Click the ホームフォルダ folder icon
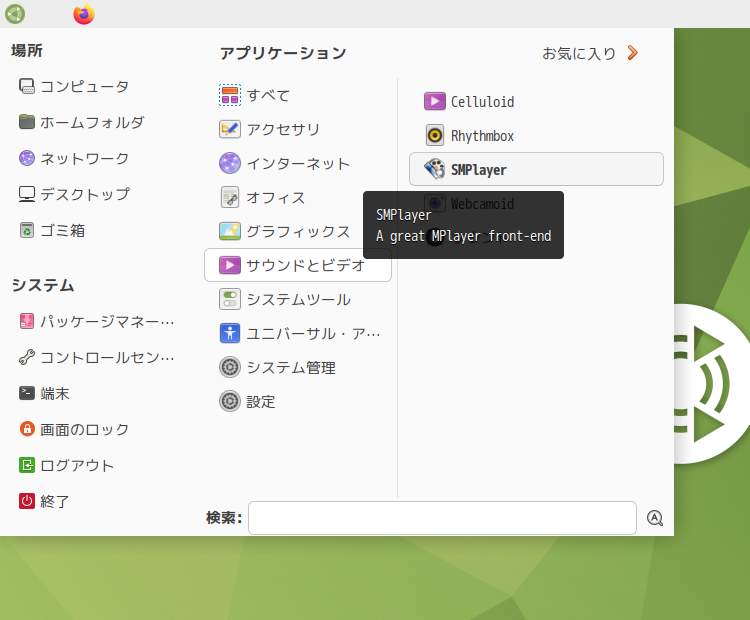 tap(27, 122)
